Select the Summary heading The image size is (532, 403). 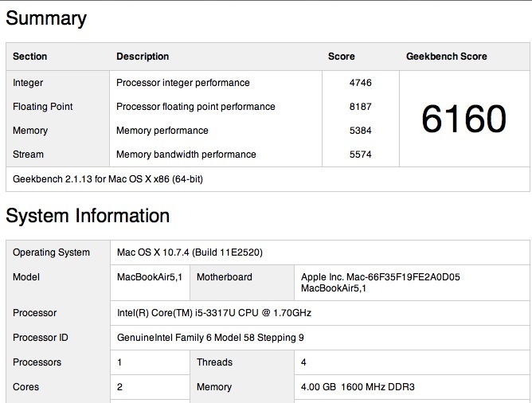tap(46, 18)
